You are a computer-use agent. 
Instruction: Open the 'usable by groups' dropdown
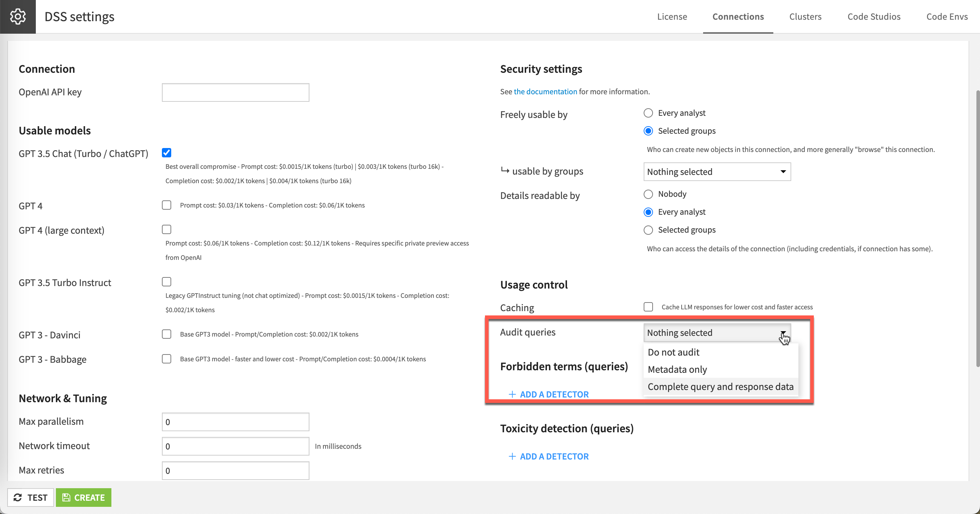716,172
